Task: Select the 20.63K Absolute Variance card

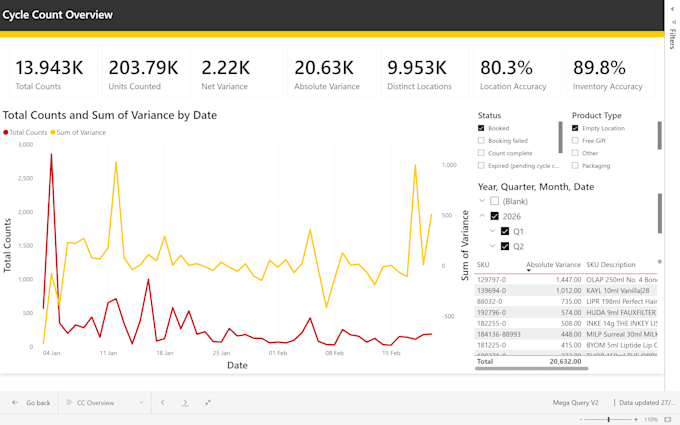Action: pyautogui.click(x=332, y=72)
